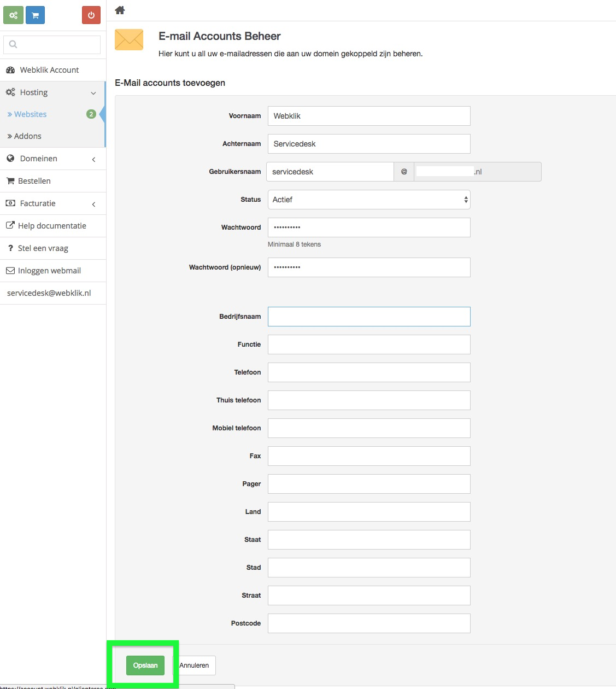Click the green Opslaan button
The width and height of the screenshot is (616, 689).
coord(145,665)
